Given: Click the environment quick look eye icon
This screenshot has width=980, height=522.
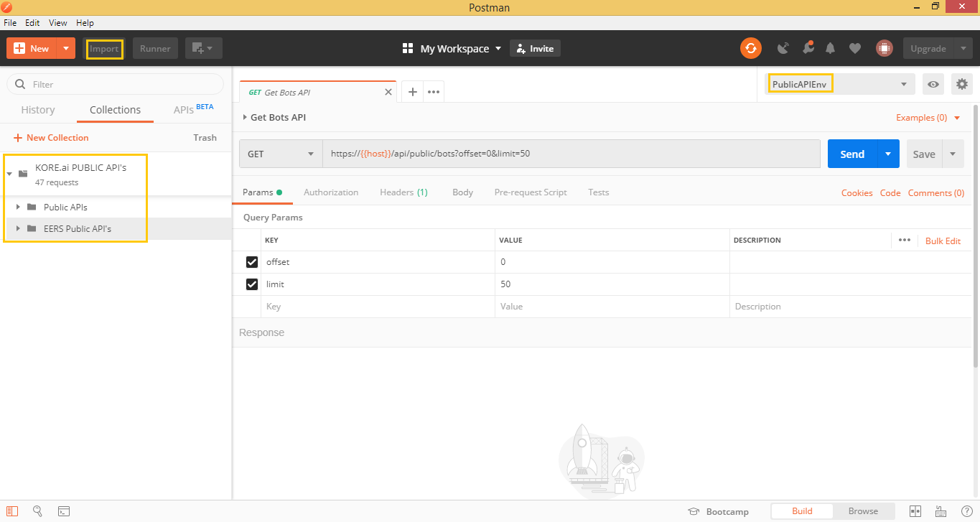Looking at the screenshot, I should pos(933,84).
